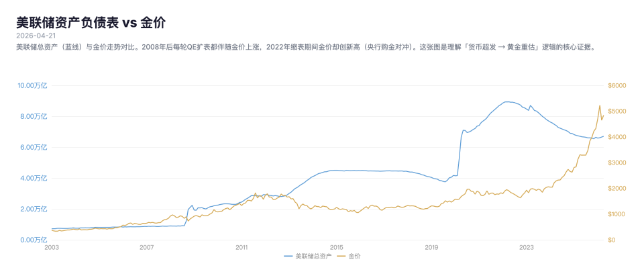This screenshot has width=644, height=278.
Task: Click the left axis label 2.00万亿
Action: point(34,209)
